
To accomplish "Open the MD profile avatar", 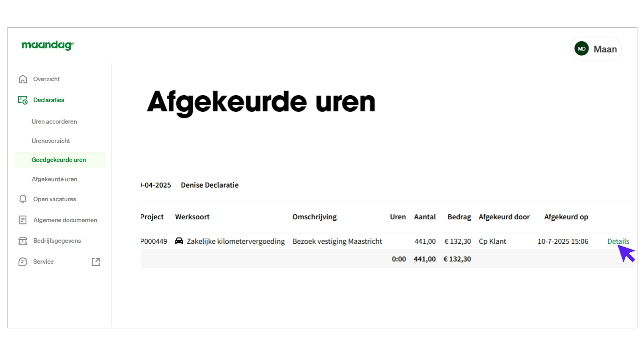I will tap(581, 48).
